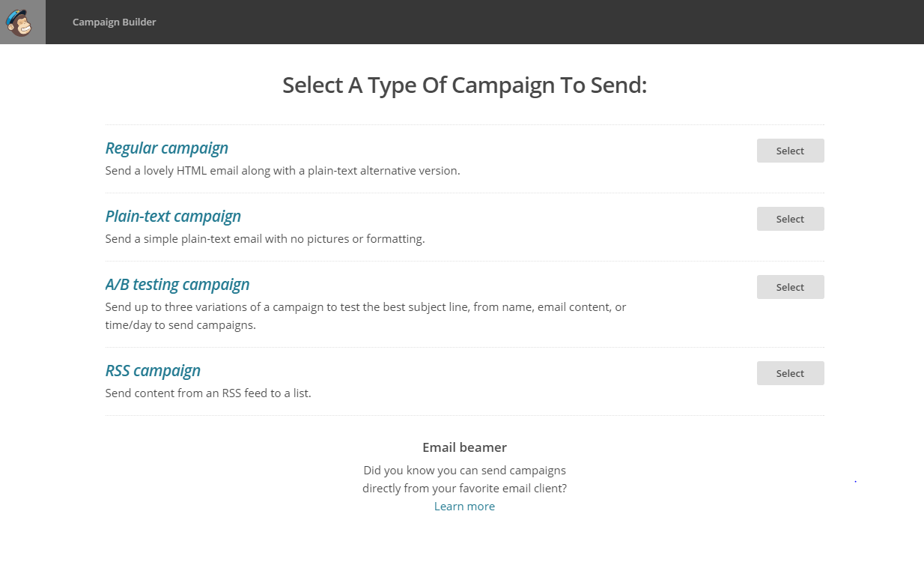Open the Plain-text campaign title link
Image resolution: width=924 pixels, height=571 pixels.
[x=173, y=216]
